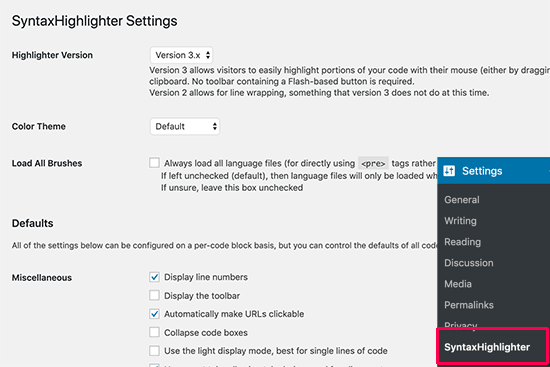Click the pre tag code label

(373, 164)
